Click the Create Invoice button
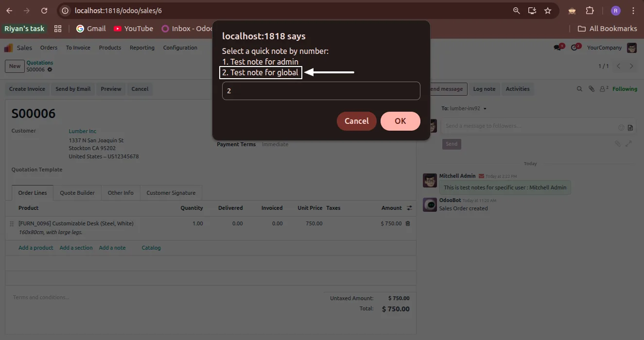Screen dimensions: 644x340 (x=27, y=89)
